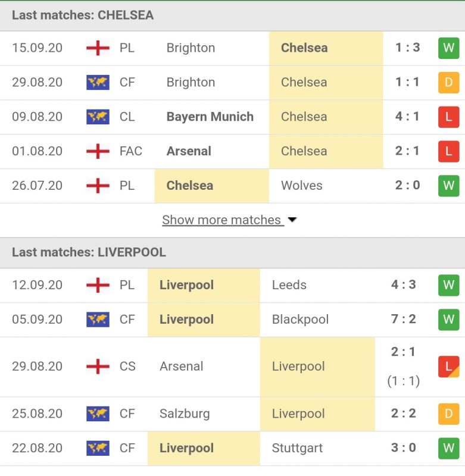Screen dimensions: 465x476
Task: Click the world map flag in the Bayern Munich row
Action: (x=98, y=117)
